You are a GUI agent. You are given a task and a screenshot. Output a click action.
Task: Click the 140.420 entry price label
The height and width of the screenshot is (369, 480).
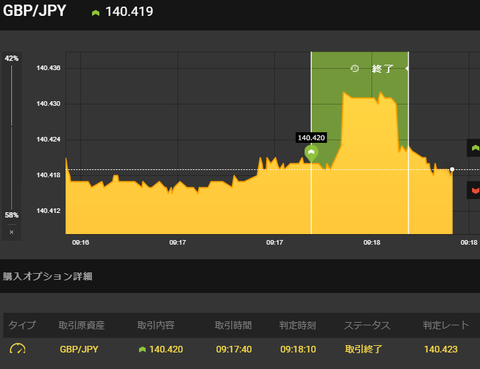311,138
